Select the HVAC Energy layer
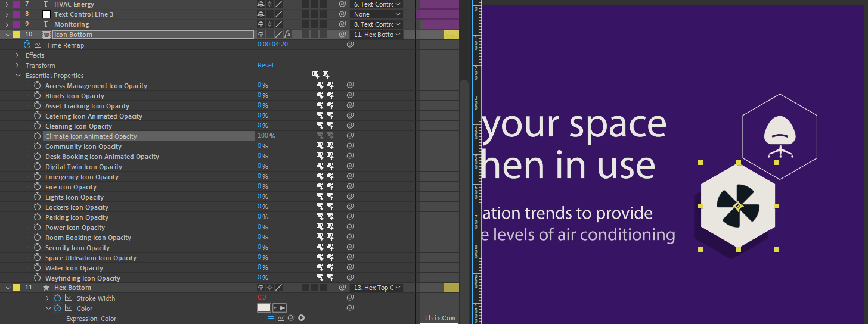Screen dimensions: 868x324 pos(74,4)
